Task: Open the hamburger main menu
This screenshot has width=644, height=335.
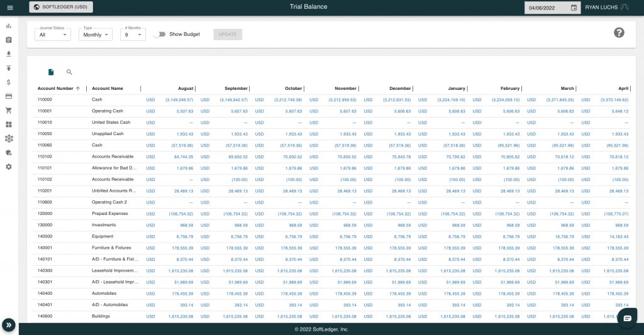Action: point(10,8)
